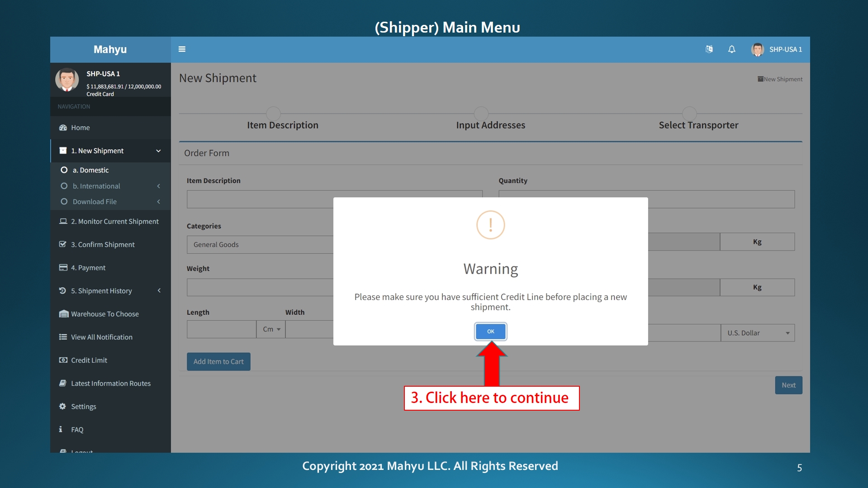Click the New Shipment breadcrumb link
This screenshot has height=488, width=868.
coord(780,79)
